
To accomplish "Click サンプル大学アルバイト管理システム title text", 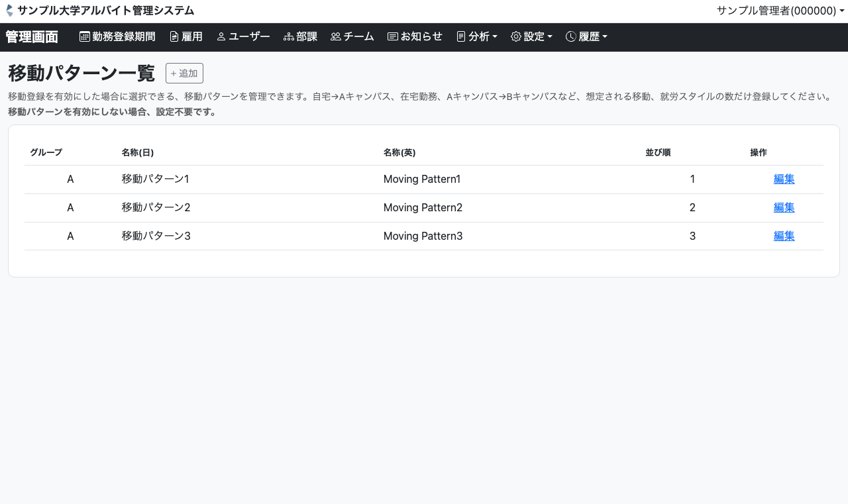I will tap(106, 11).
